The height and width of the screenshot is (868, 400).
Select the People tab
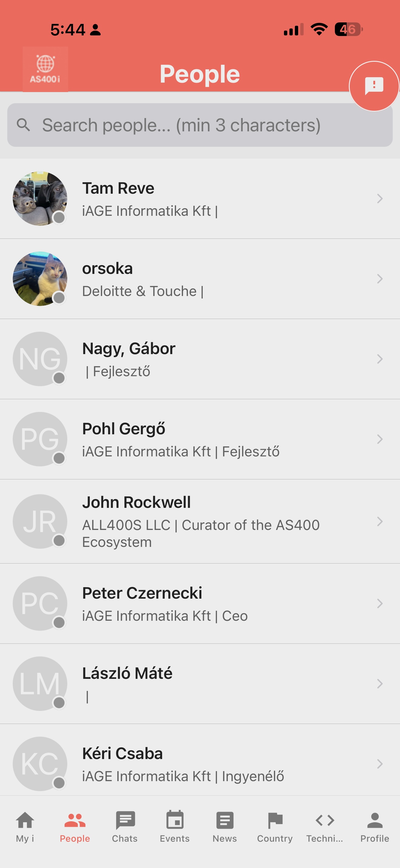click(75, 826)
